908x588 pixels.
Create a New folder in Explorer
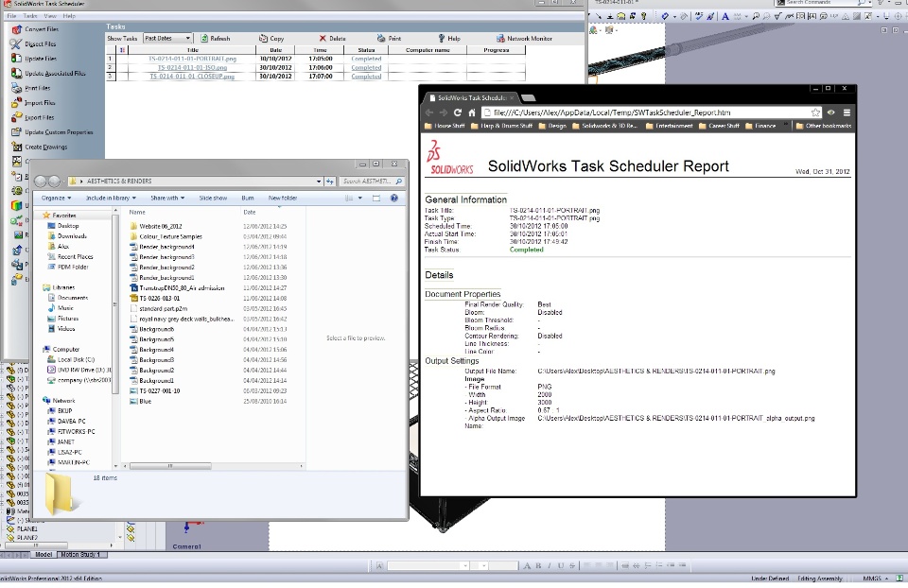283,198
